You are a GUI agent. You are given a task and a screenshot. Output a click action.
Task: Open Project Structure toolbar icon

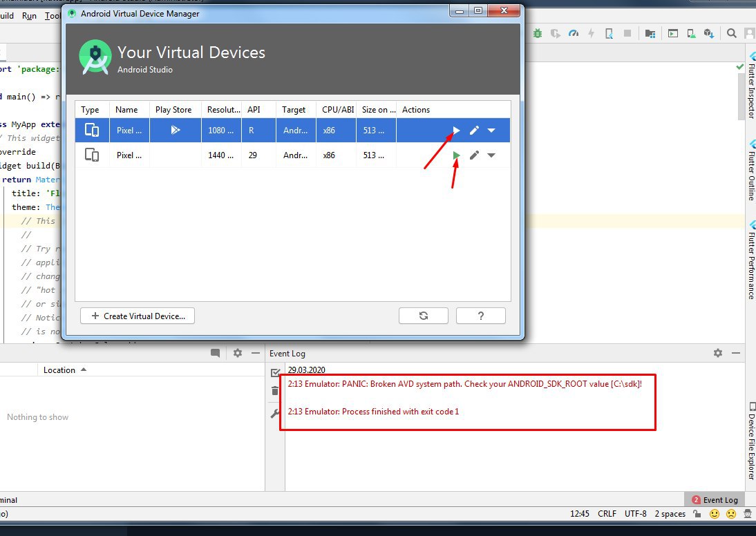650,33
